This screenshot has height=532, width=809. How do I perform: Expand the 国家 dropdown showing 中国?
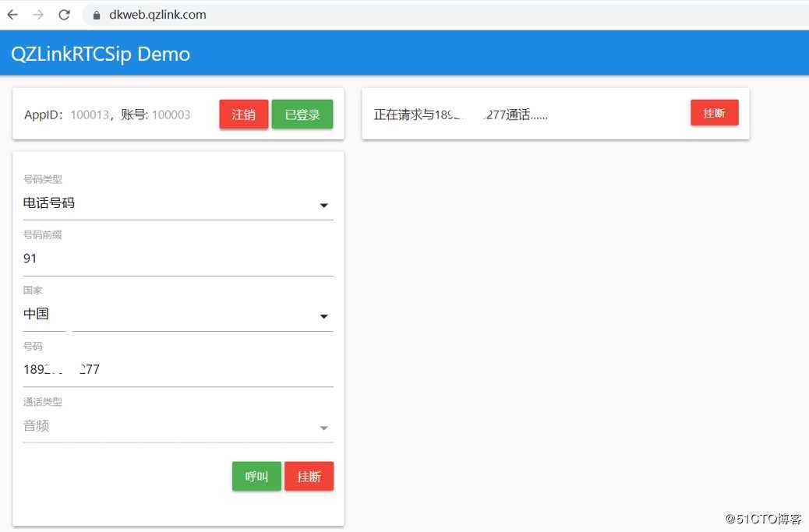(178, 314)
